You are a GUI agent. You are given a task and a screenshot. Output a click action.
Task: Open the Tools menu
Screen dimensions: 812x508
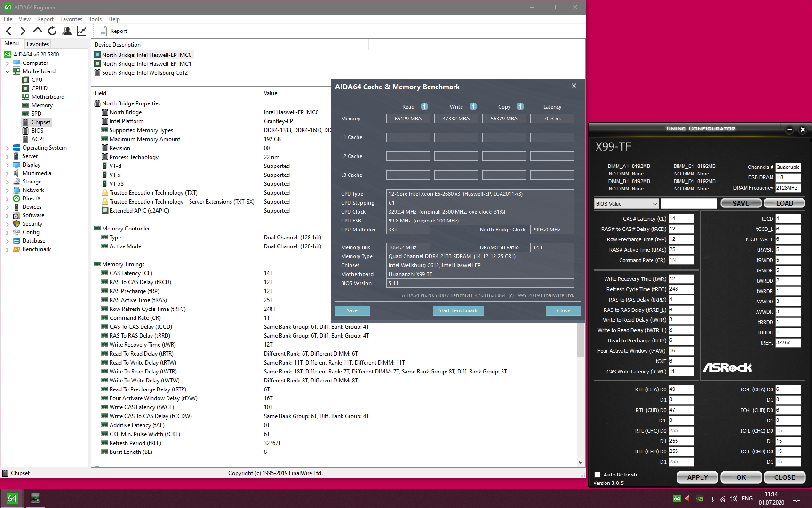tap(95, 19)
